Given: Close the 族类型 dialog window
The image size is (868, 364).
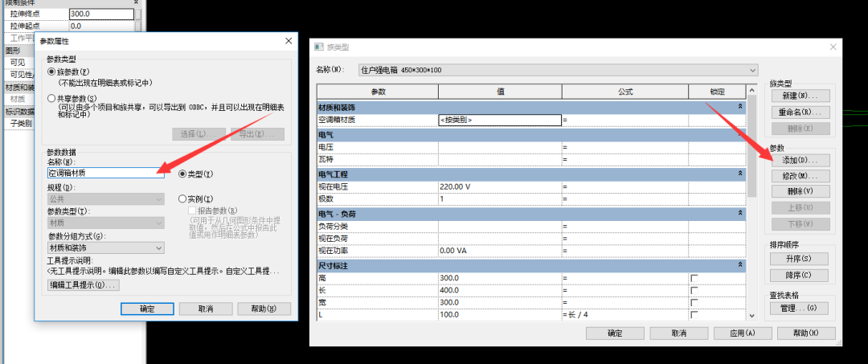Looking at the screenshot, I should point(833,47).
